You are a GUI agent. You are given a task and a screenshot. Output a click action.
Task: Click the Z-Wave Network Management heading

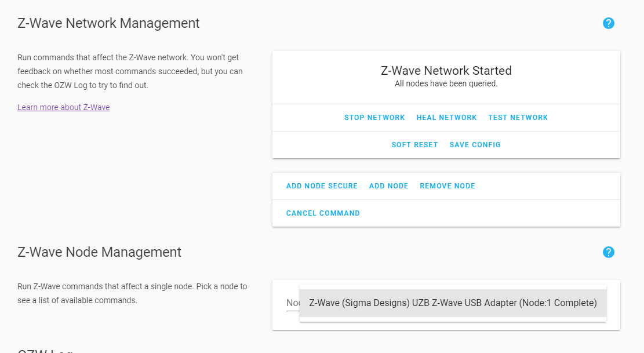109,23
